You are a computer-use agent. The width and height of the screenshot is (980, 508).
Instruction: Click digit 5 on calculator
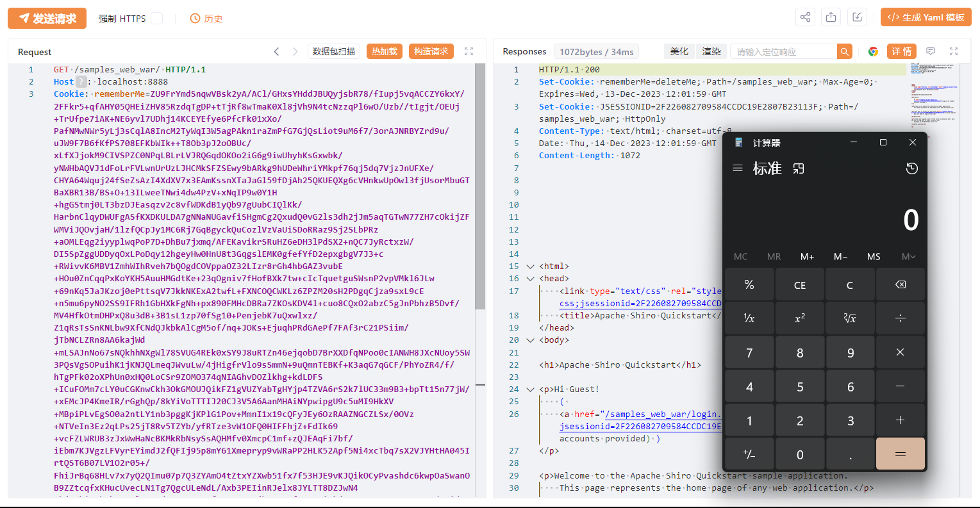point(800,386)
